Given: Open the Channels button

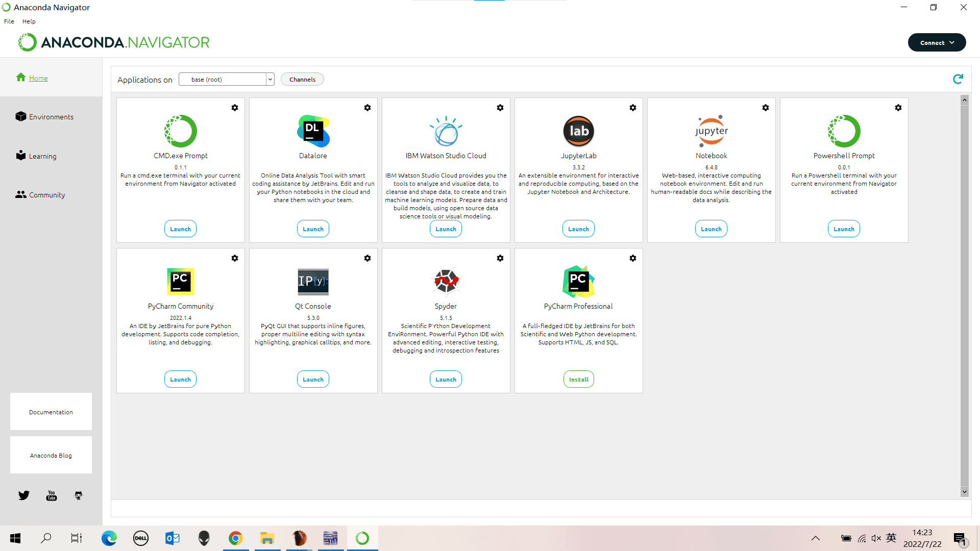Looking at the screenshot, I should [302, 80].
